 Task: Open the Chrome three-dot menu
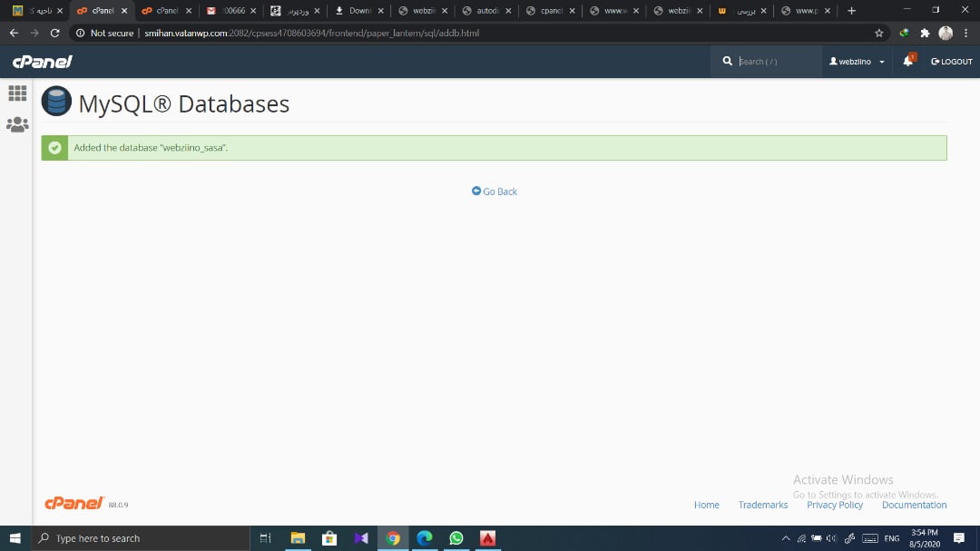pyautogui.click(x=966, y=33)
